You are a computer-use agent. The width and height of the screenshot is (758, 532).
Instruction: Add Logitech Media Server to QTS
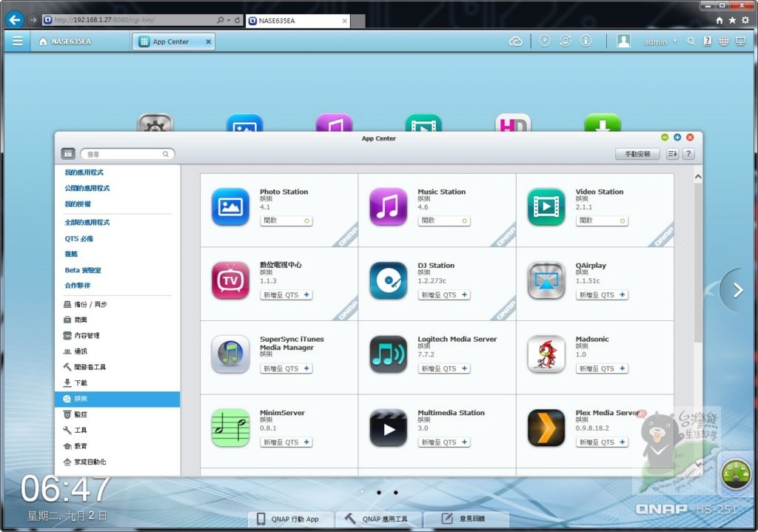(x=444, y=368)
